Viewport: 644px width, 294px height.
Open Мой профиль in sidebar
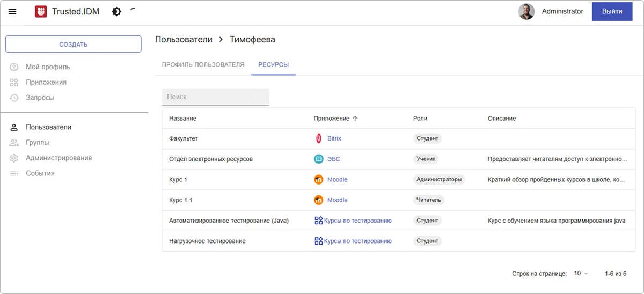(48, 67)
